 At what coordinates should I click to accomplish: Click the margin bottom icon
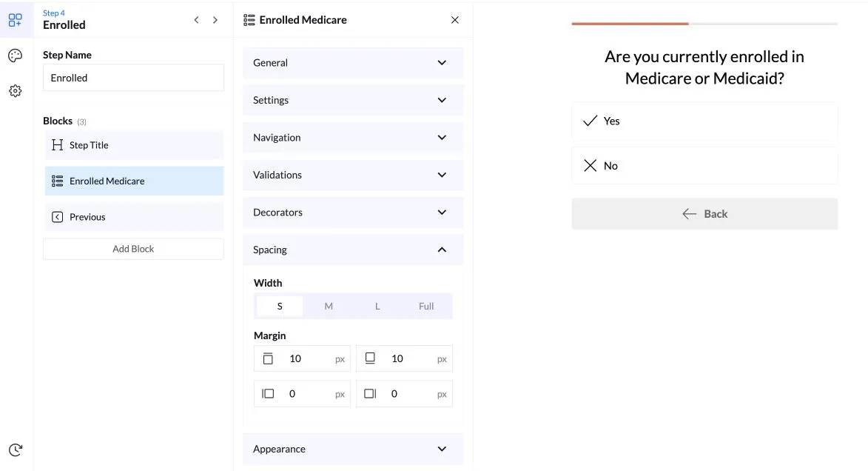[370, 358]
